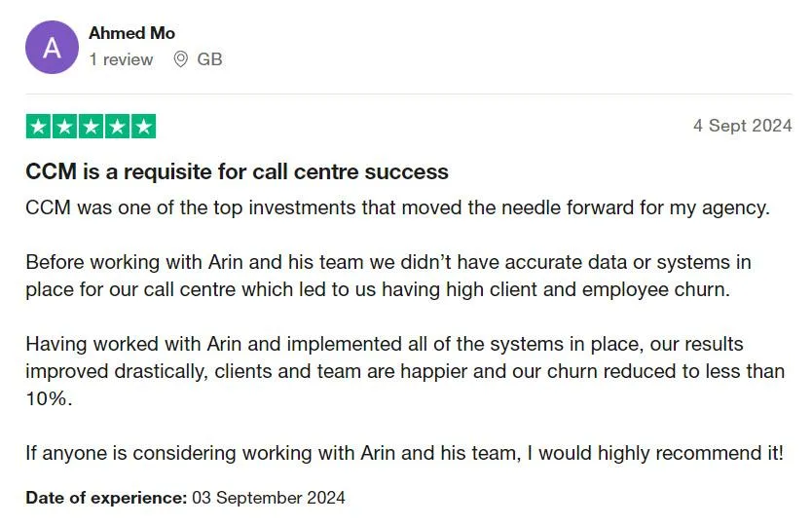This screenshot has height=526, width=812.
Task: Click the line mentioning high client and employee churn
Action: (x=378, y=289)
